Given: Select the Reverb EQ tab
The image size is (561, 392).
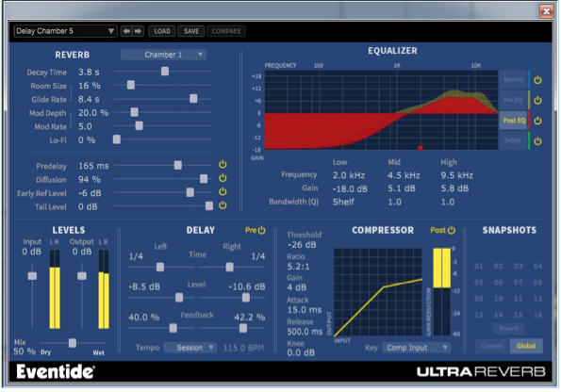Looking at the screenshot, I should pos(514,80).
